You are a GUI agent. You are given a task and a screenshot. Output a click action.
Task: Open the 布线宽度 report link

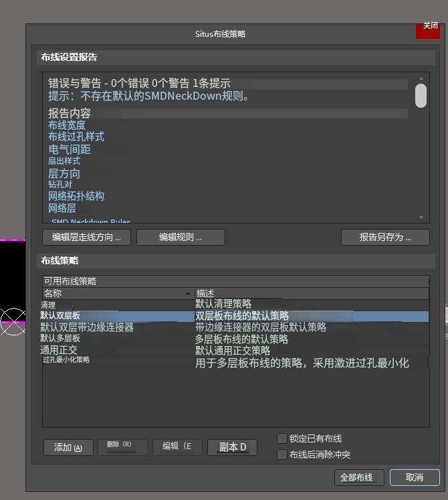click(x=67, y=125)
